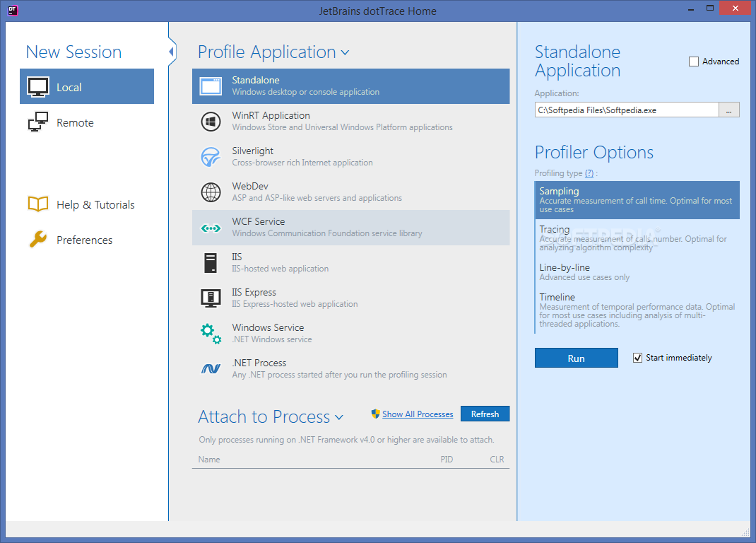Click the Run button
The width and height of the screenshot is (756, 543).
(x=576, y=358)
